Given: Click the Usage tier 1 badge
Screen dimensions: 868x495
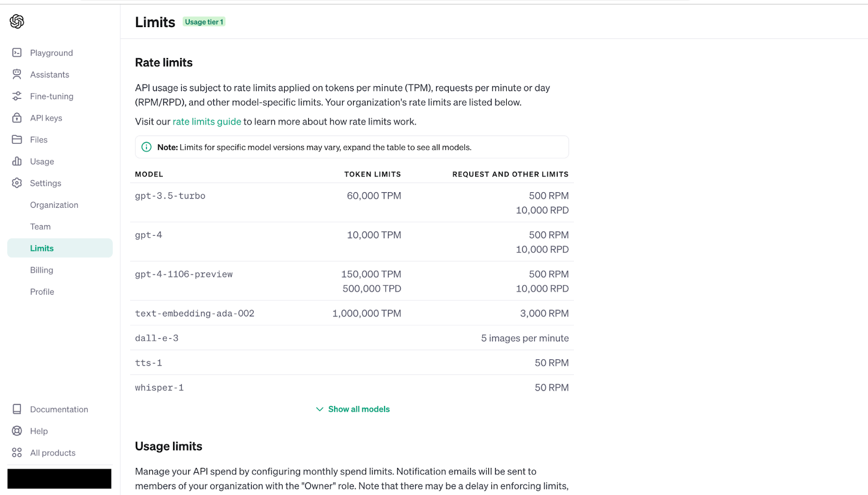Looking at the screenshot, I should [204, 22].
